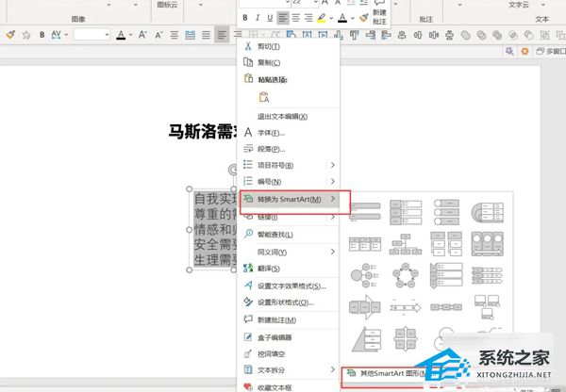Image resolution: width=566 pixels, height=392 pixels.
Task: Click the orange gear icon near 多窗口
Action: pos(524,51)
